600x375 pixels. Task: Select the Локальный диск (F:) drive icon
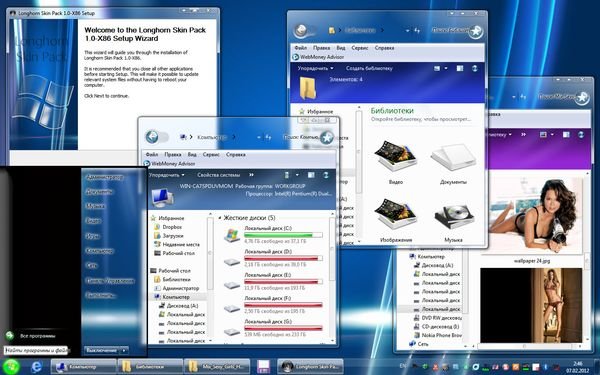pyautogui.click(x=232, y=308)
